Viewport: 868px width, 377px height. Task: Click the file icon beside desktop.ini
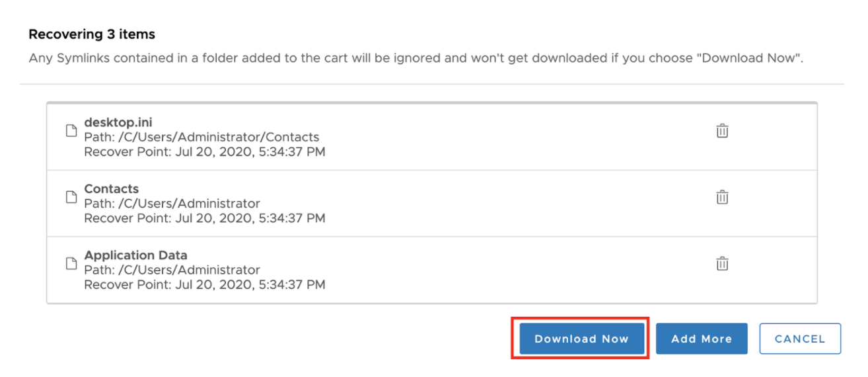71,131
